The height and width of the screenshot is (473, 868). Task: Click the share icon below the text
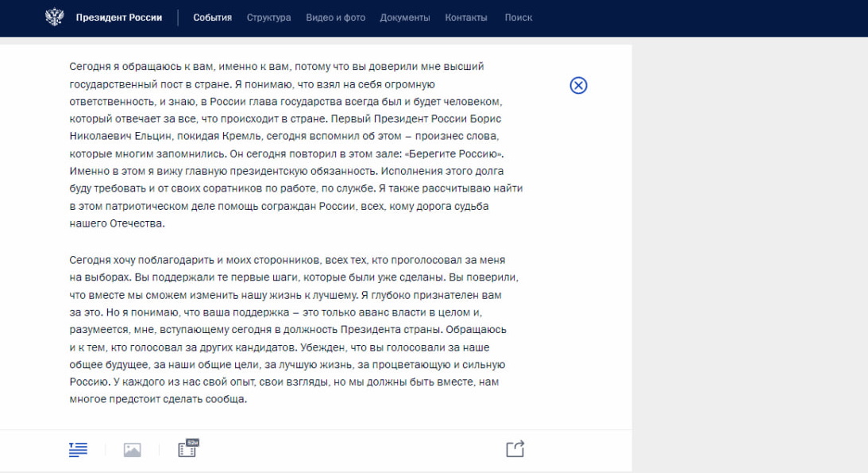click(x=515, y=449)
